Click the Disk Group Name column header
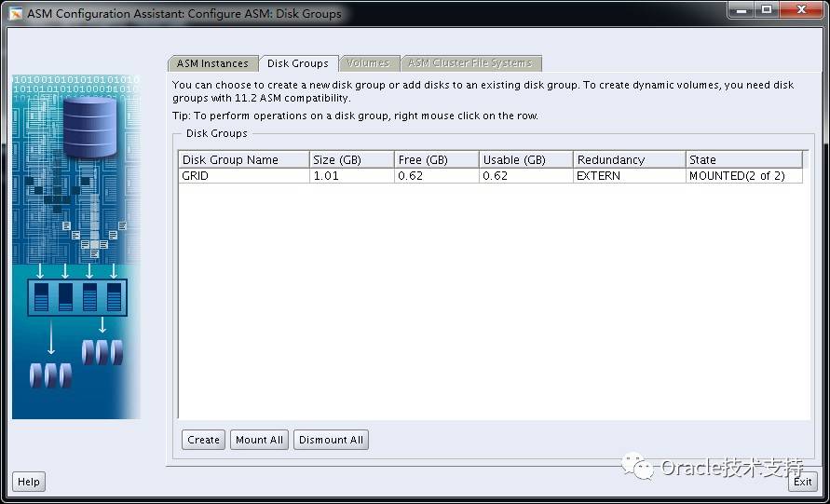The width and height of the screenshot is (830, 504). (244, 160)
